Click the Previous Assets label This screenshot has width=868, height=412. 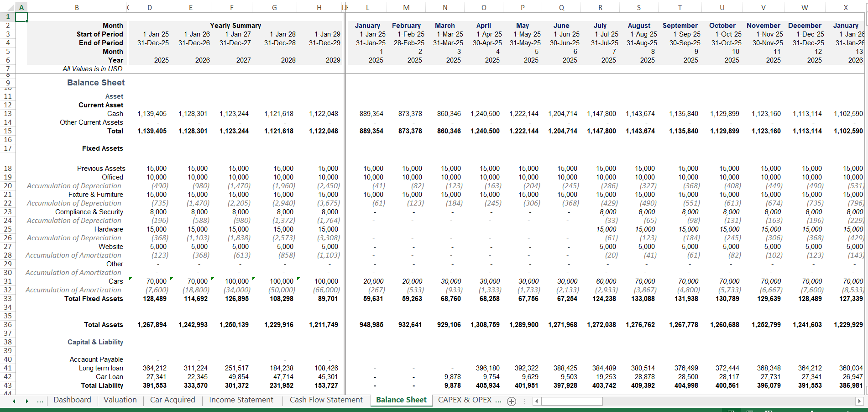click(101, 169)
